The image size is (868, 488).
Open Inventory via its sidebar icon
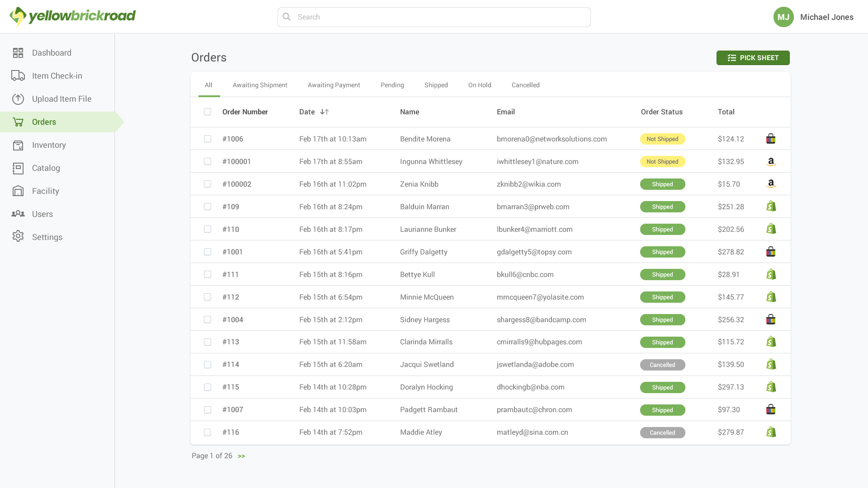tap(18, 145)
